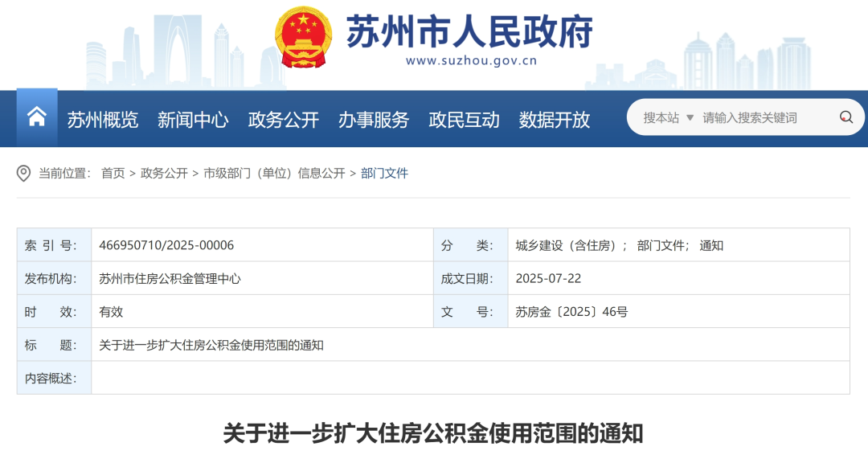This screenshot has width=868, height=455.
Task: Click the location pin icon by breadcrumb
Action: click(x=24, y=174)
